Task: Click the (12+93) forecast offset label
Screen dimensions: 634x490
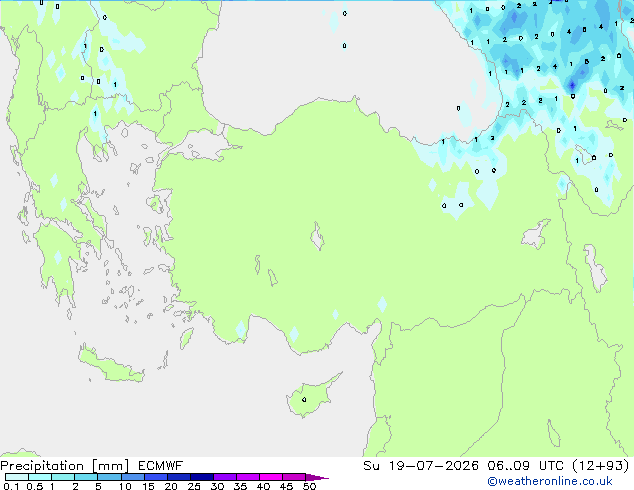Action: click(600, 465)
